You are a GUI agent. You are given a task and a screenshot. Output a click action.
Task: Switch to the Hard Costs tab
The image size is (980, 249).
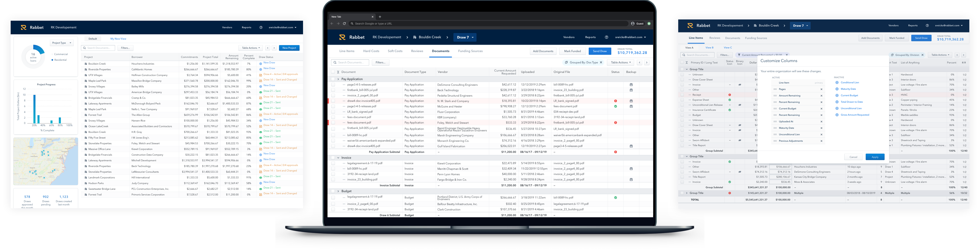click(x=371, y=51)
